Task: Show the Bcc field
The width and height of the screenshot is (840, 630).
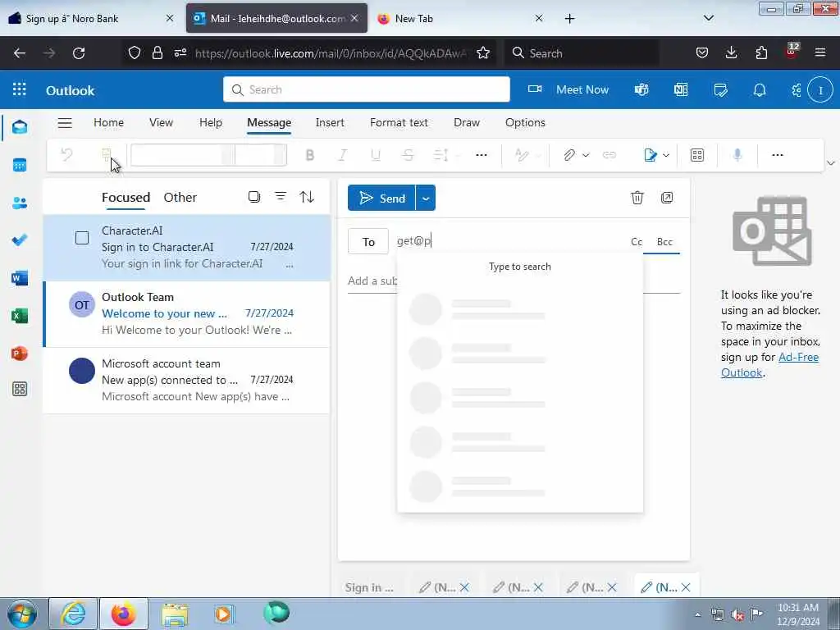Action: [664, 242]
